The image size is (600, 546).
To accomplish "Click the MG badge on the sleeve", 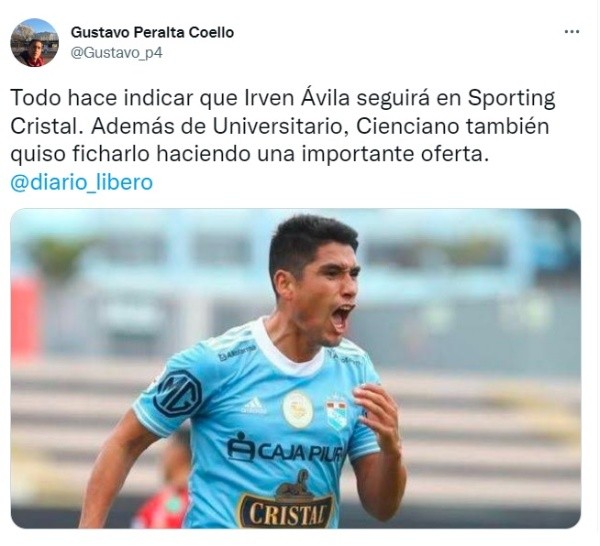I will pos(178,393).
